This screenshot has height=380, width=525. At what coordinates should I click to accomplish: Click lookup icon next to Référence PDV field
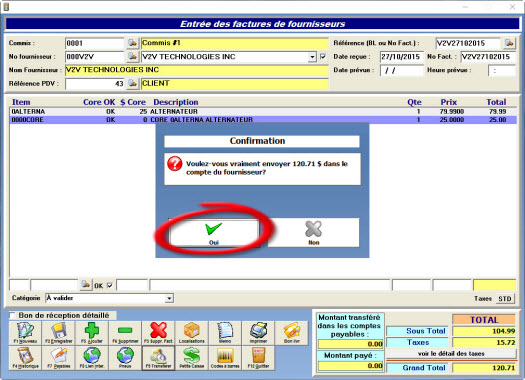click(133, 83)
